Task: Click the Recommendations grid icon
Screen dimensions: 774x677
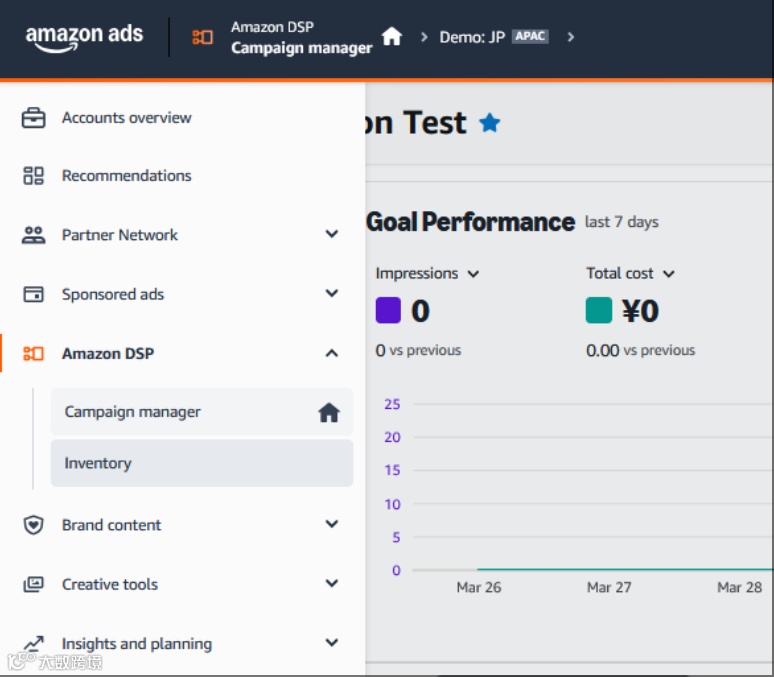Action: pyautogui.click(x=34, y=176)
